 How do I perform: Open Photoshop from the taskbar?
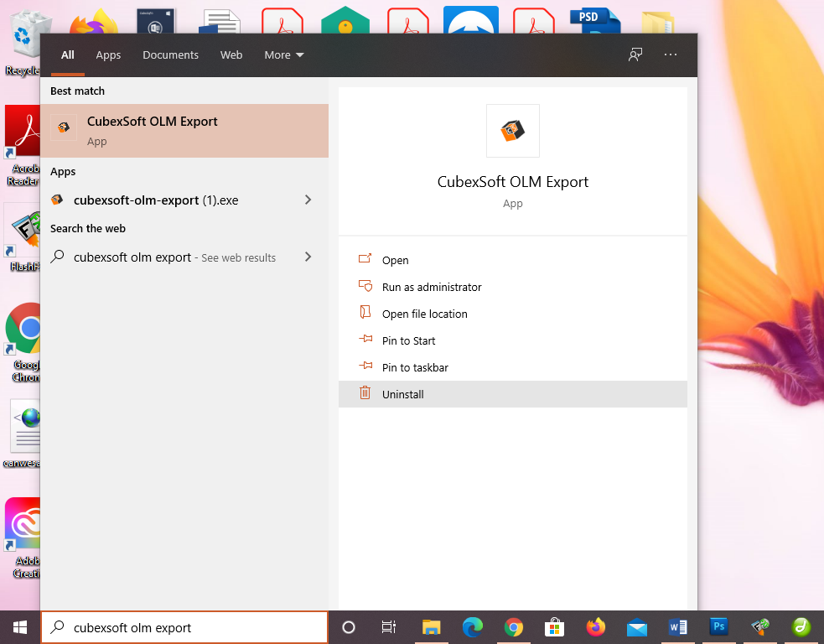(718, 627)
